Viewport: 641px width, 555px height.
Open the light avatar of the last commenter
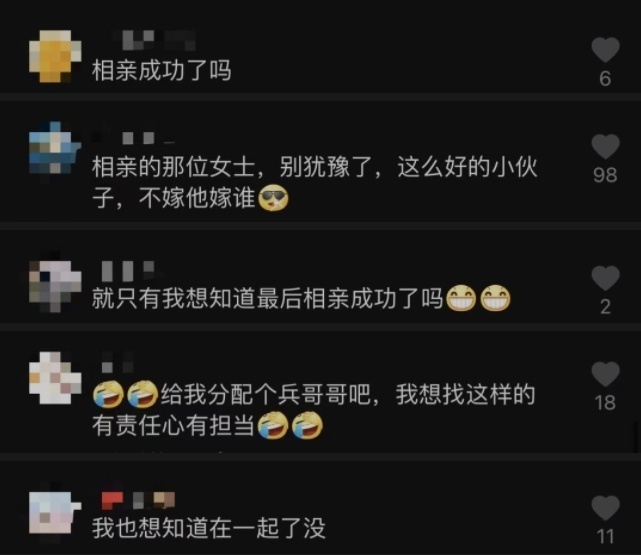tap(55, 513)
